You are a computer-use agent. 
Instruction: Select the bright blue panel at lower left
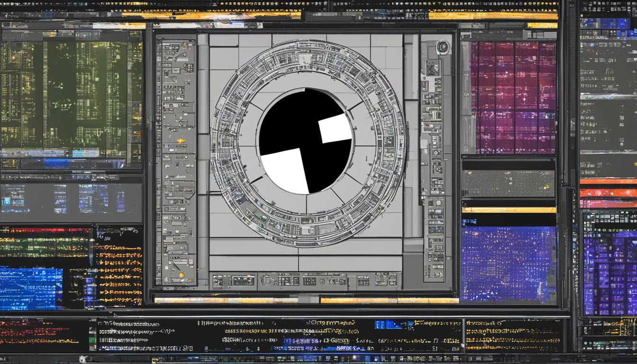31,288
